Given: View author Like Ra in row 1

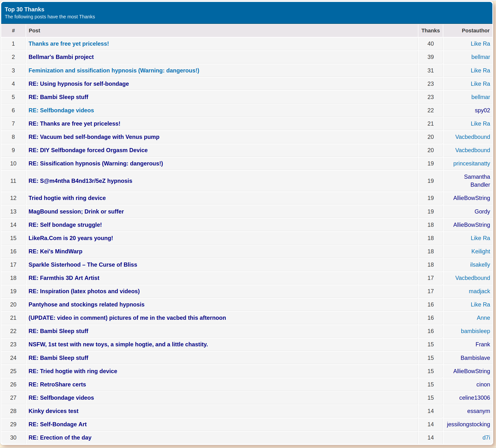Looking at the screenshot, I should tap(480, 44).
